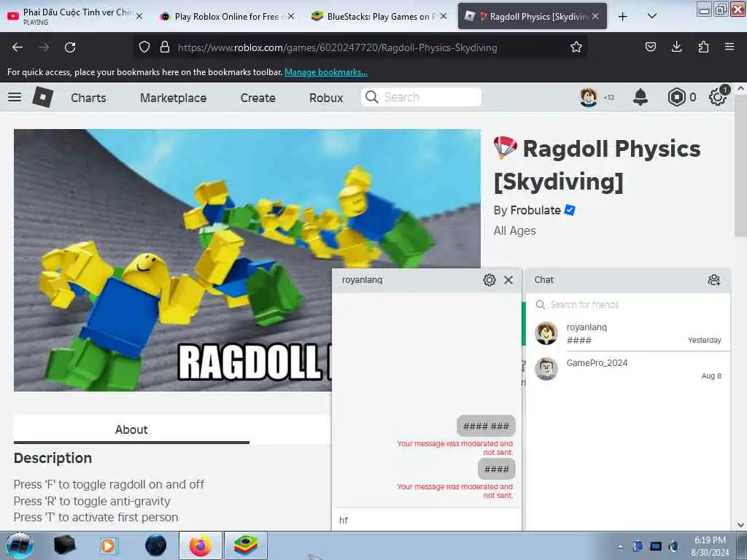747x560 pixels.
Task: Click the Roblox logo home icon
Action: point(43,97)
